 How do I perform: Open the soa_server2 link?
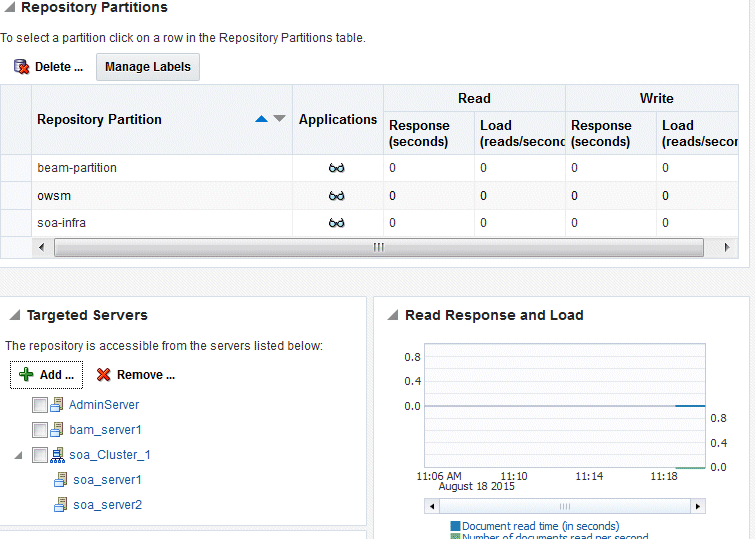tap(107, 505)
